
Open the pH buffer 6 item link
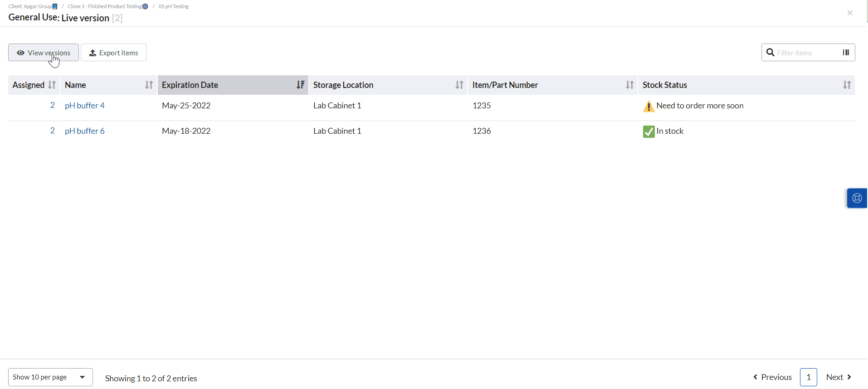85,131
